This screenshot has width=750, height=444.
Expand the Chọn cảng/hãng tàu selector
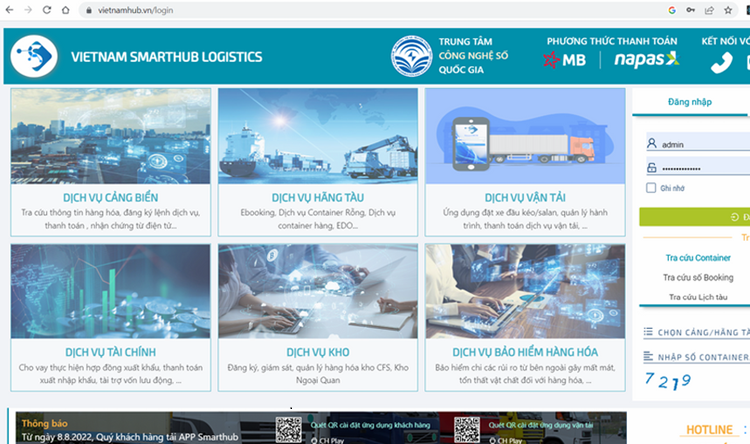click(700, 332)
